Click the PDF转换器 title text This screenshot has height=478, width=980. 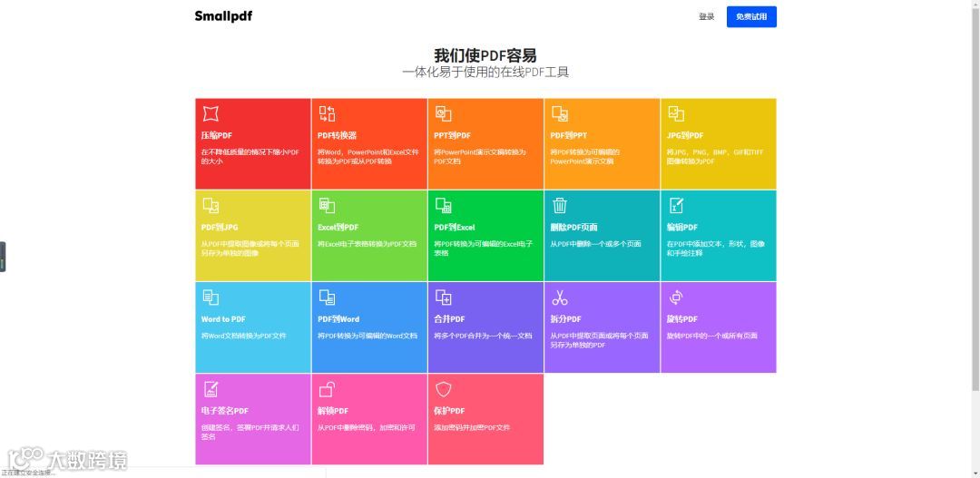[x=337, y=135]
